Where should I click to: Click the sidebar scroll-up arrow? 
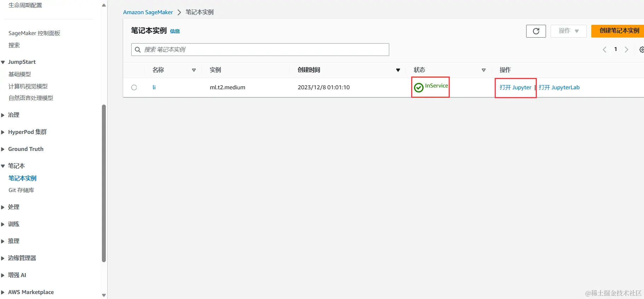coord(104,5)
